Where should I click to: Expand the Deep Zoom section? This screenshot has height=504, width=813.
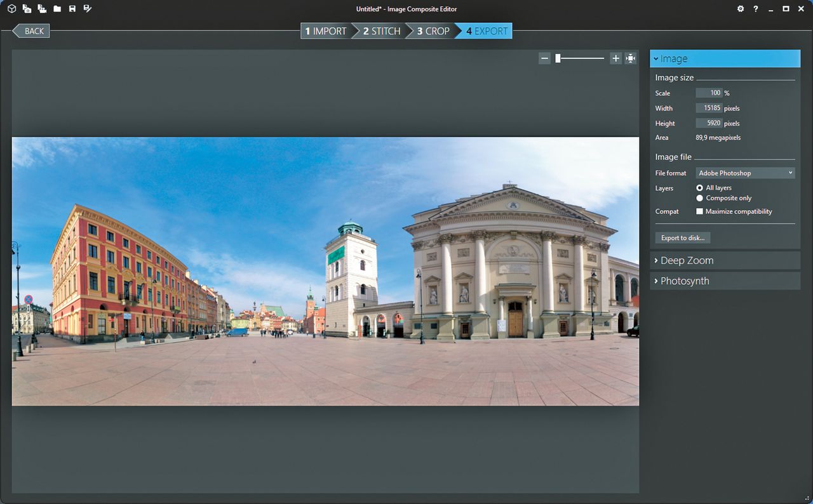point(725,260)
